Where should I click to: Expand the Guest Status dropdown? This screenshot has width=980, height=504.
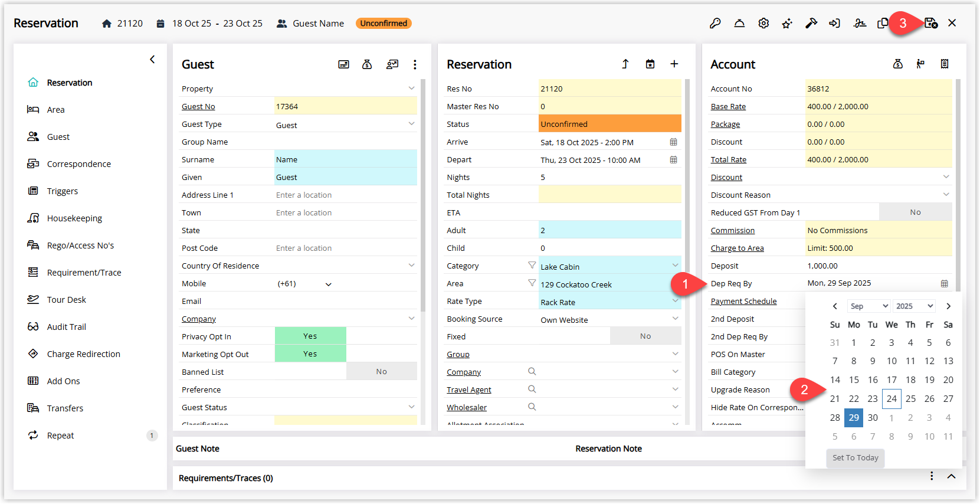click(411, 407)
